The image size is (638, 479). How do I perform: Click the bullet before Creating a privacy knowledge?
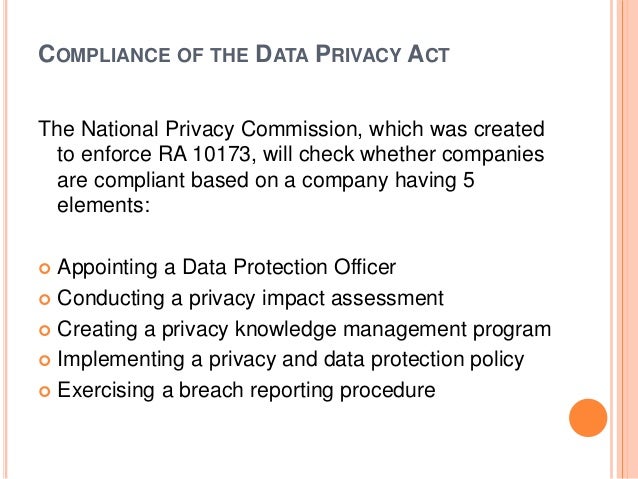pos(44,330)
